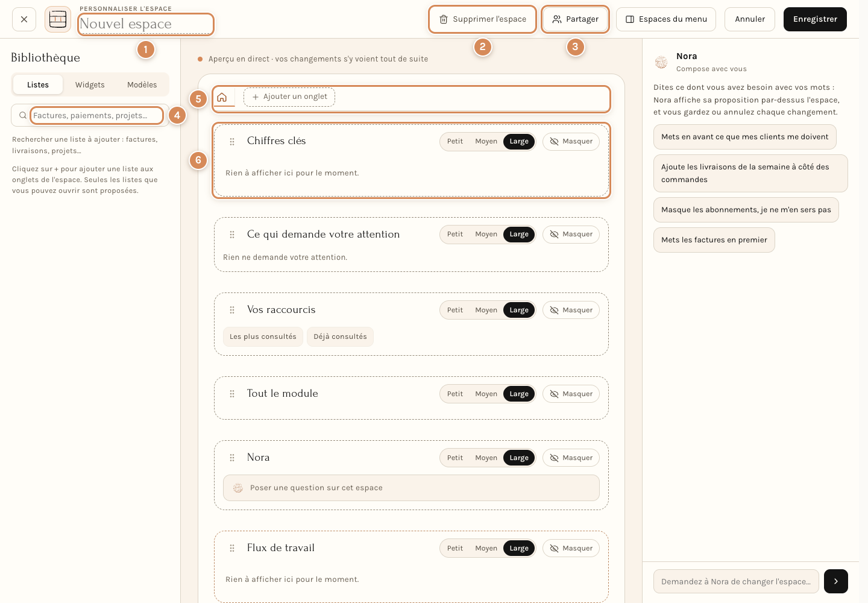Click the space layout icon beside title
The image size is (868, 603).
coord(58,19)
